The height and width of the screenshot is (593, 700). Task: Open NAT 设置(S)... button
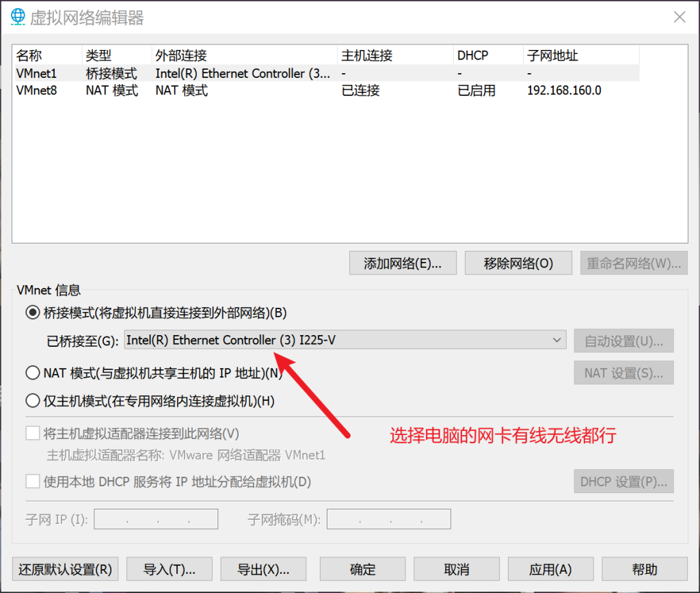click(x=623, y=373)
